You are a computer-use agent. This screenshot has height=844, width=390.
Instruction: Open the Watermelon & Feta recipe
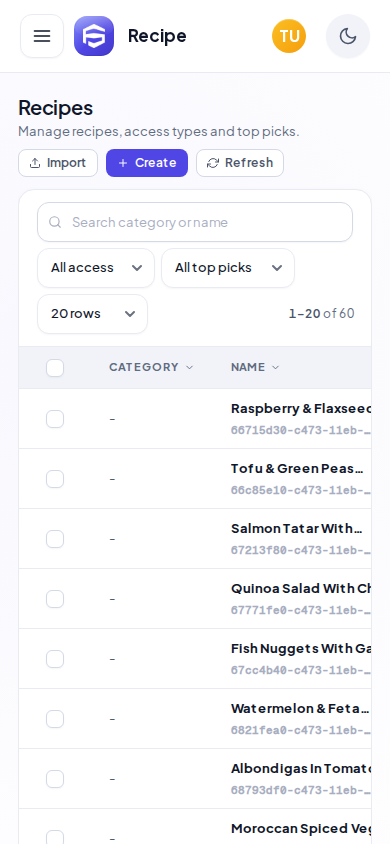300,708
